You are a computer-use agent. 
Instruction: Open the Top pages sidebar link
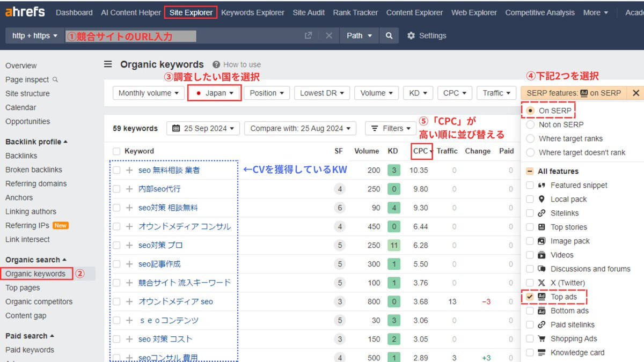(23, 287)
